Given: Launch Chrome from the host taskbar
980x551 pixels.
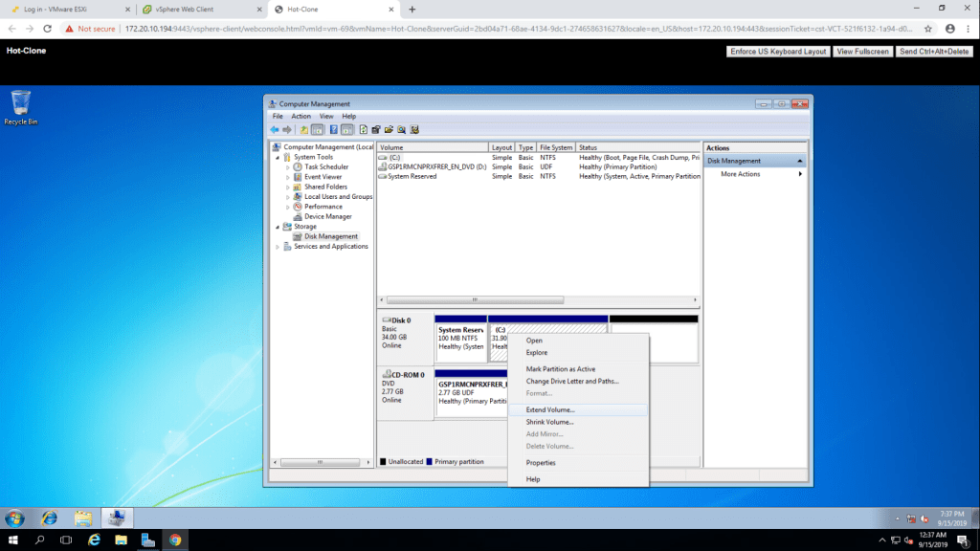Looking at the screenshot, I should pos(175,540).
